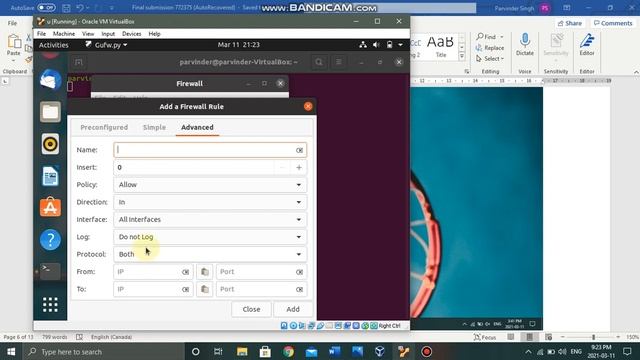640x360 pixels.
Task: Open the Log dropdown showing Do not Log
Action: [x=210, y=237]
